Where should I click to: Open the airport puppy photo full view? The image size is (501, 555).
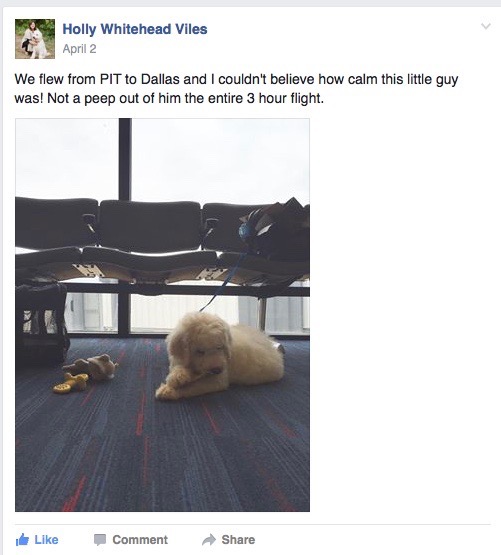pos(162,315)
